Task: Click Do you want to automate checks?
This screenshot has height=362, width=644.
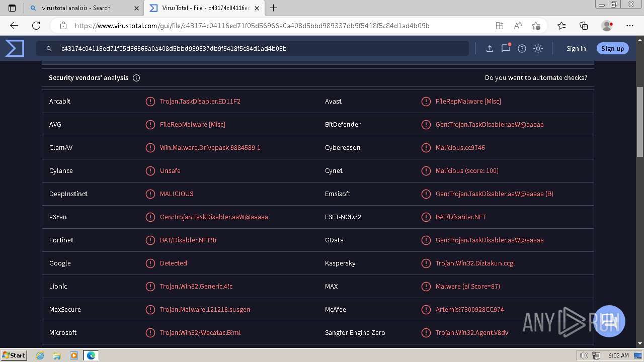Action: click(536, 78)
